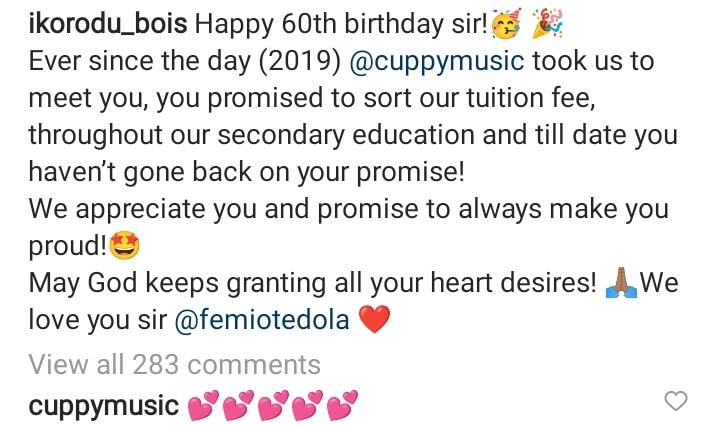Click the middle pink hearts emoji
Screen dimensions: 720x425
point(273,405)
